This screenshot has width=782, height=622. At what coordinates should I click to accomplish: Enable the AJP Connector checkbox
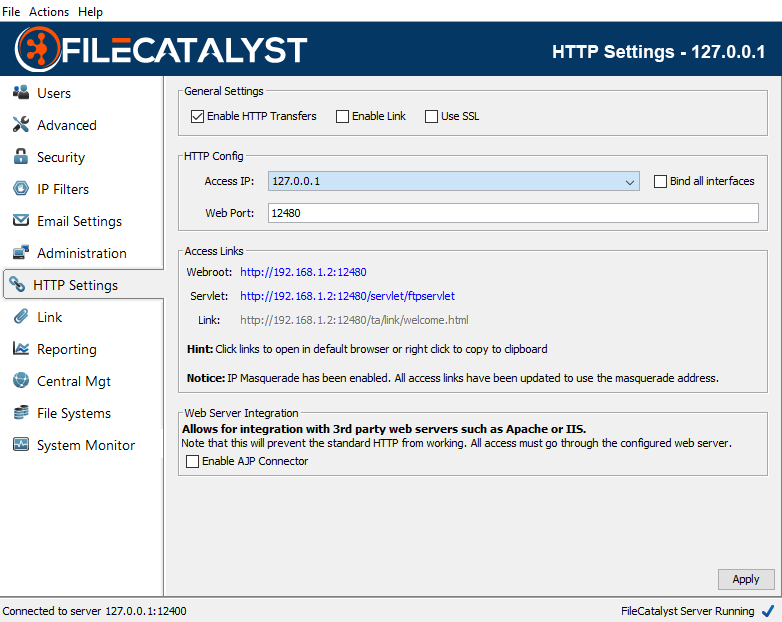click(x=193, y=461)
